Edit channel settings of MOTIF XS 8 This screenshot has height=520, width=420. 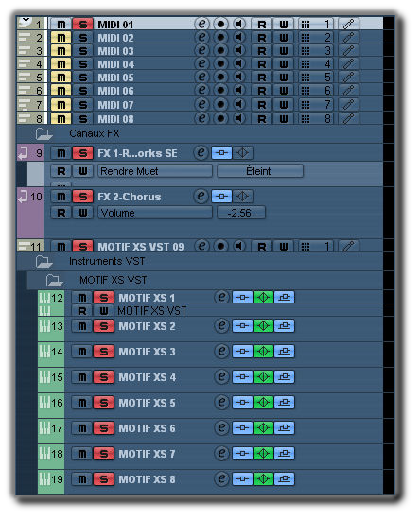tap(222, 479)
